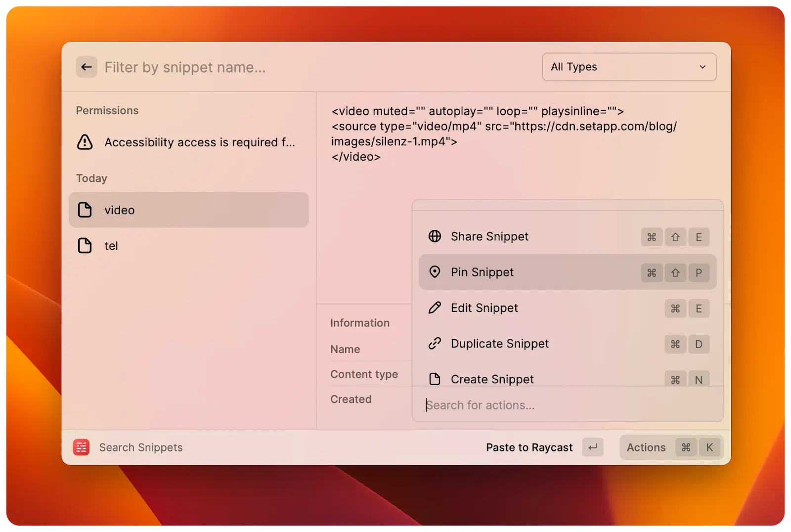Click the document icon for Create Snippet
This screenshot has width=791, height=532.
coord(435,379)
